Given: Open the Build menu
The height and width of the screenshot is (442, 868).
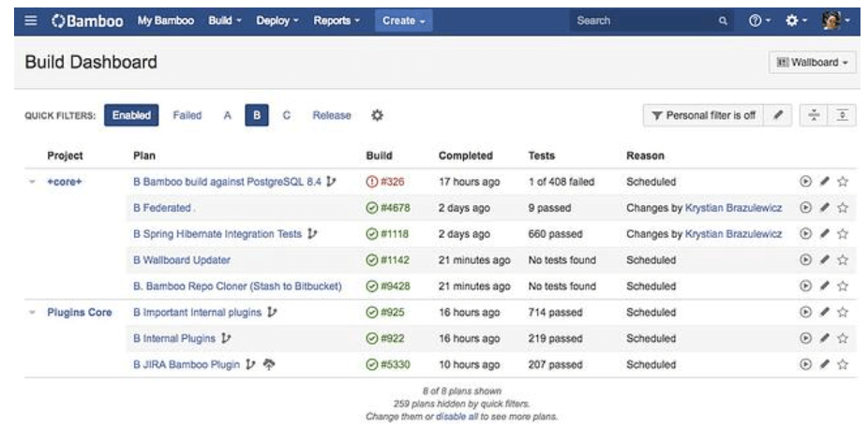Looking at the screenshot, I should [225, 21].
